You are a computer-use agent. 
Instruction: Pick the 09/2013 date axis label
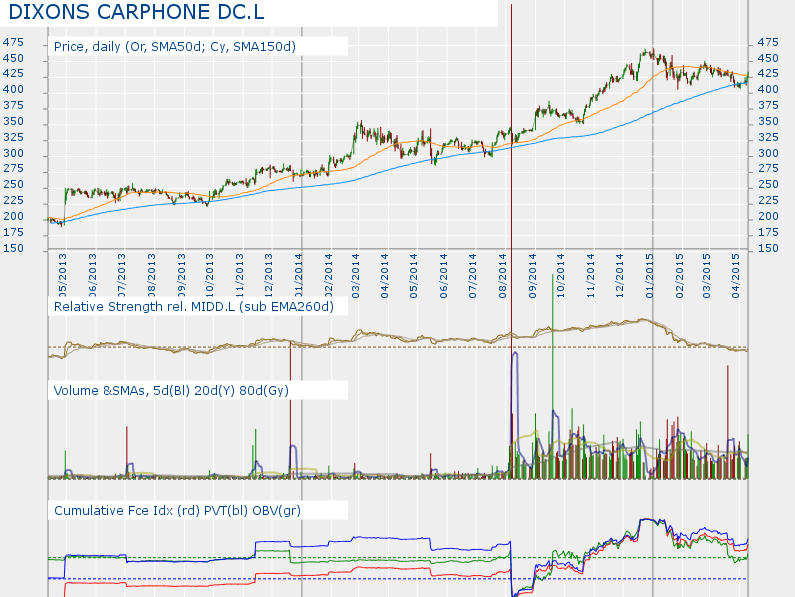click(x=181, y=276)
